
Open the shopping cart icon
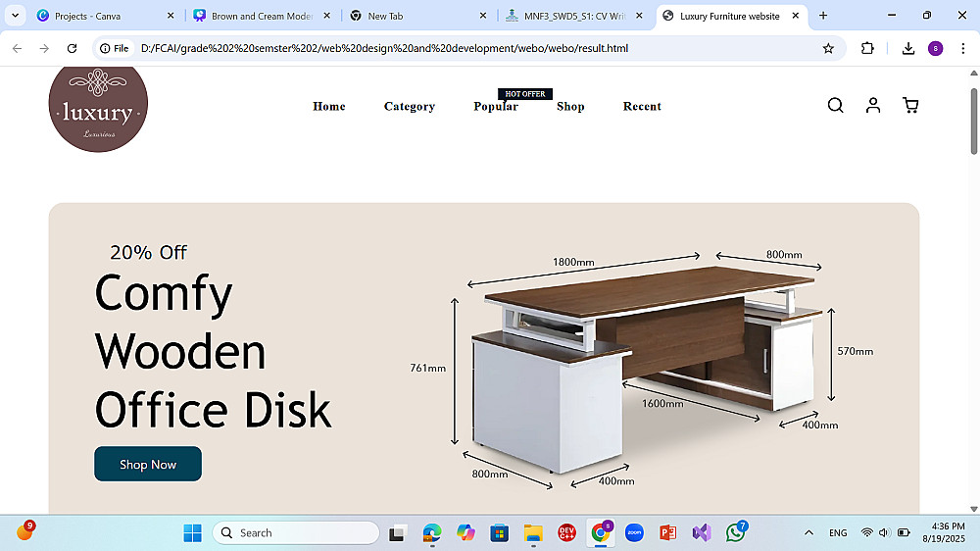click(x=910, y=105)
